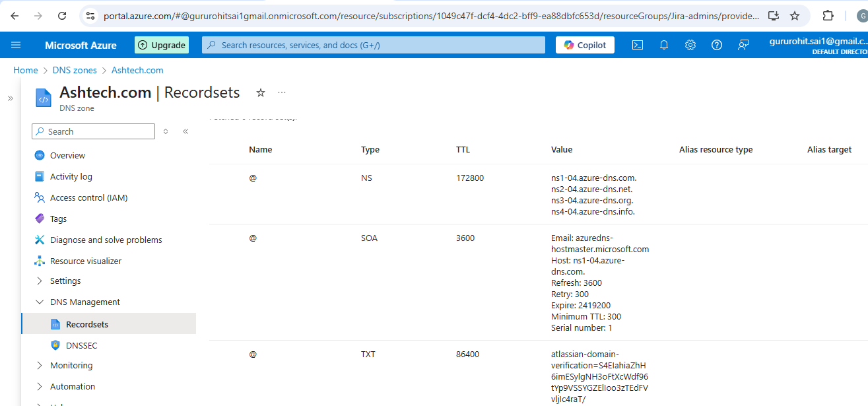Open the ellipsis more options menu
This screenshot has width=868, height=406.
[x=282, y=93]
